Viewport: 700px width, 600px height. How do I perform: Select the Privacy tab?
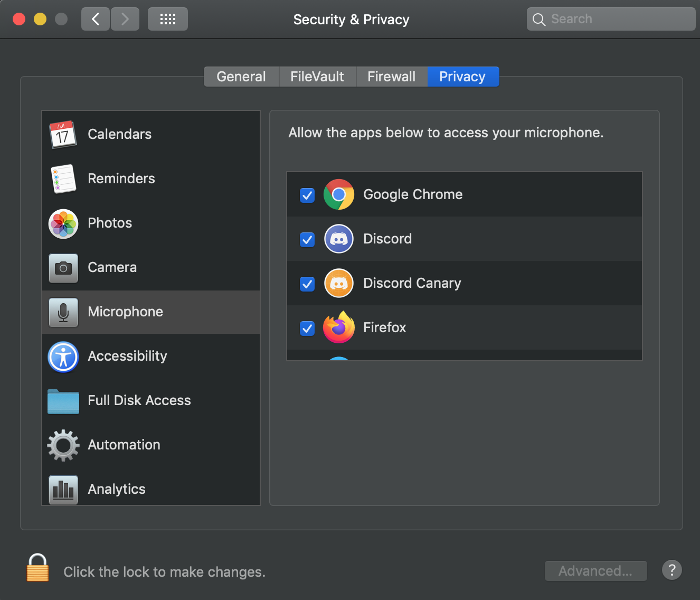pyautogui.click(x=462, y=77)
